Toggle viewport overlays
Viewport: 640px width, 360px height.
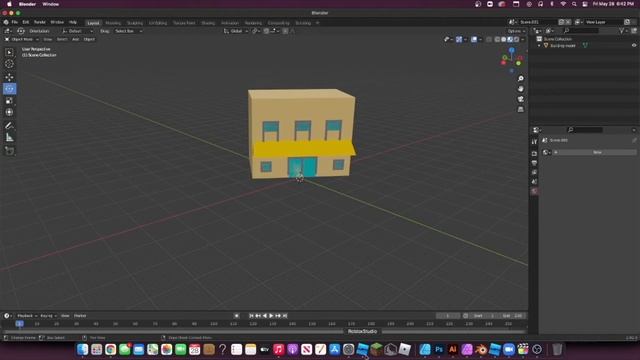coord(473,40)
